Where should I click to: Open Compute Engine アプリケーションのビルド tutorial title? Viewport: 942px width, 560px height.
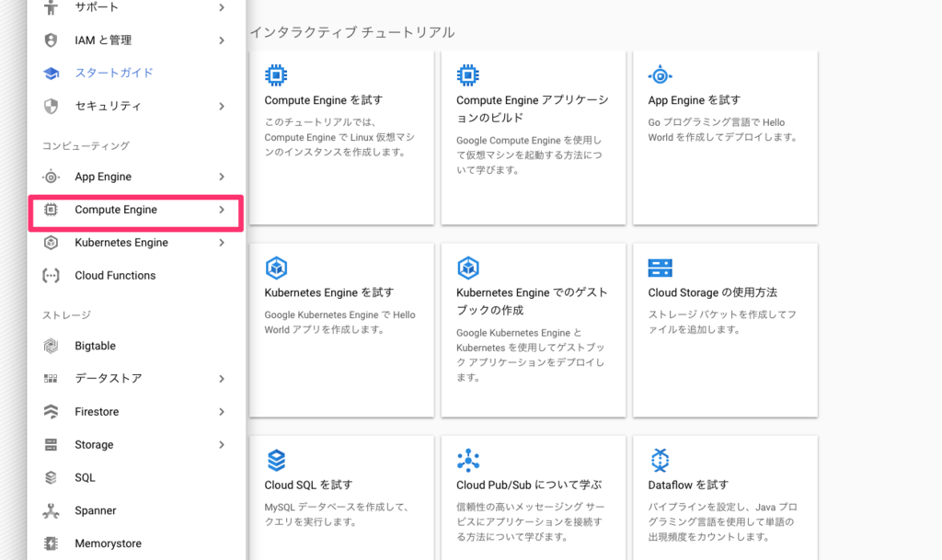pyautogui.click(x=533, y=109)
